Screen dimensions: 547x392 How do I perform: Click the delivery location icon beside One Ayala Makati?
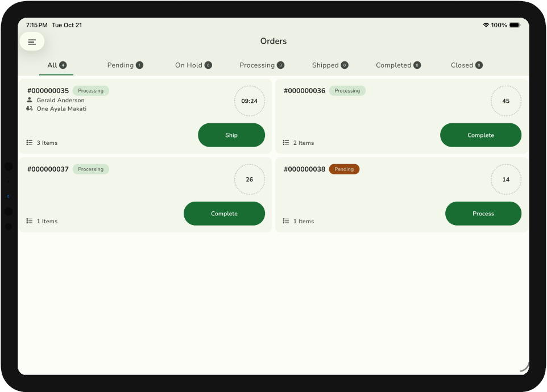(30, 109)
